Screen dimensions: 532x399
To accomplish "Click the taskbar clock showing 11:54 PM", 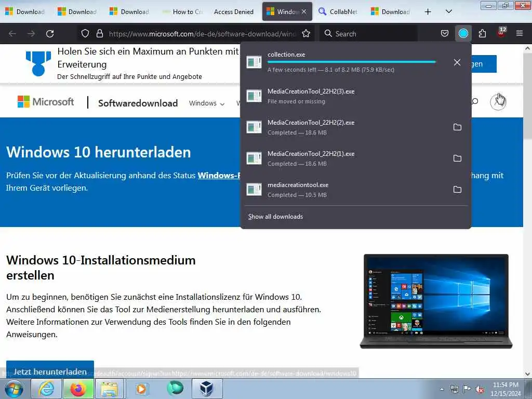I will click(506, 389).
